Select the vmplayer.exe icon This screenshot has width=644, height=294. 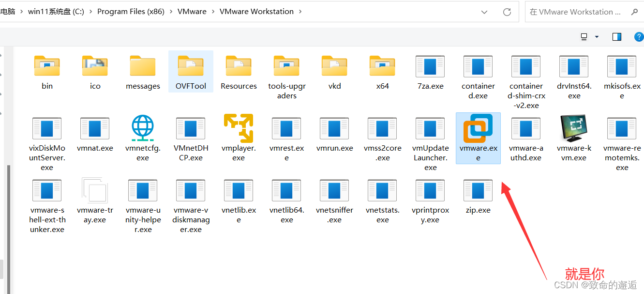(239, 128)
